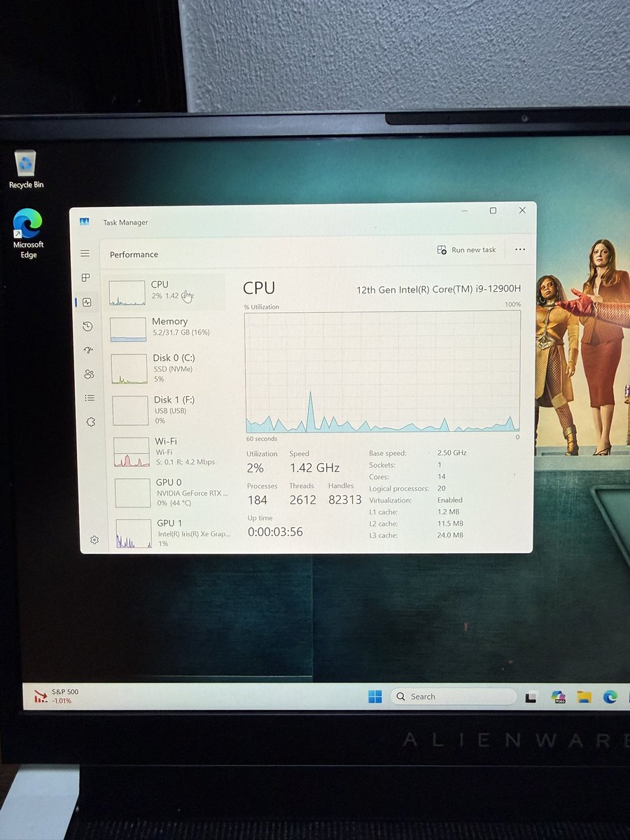630x840 pixels.
Task: Open File Explorer from the taskbar
Action: 584,696
